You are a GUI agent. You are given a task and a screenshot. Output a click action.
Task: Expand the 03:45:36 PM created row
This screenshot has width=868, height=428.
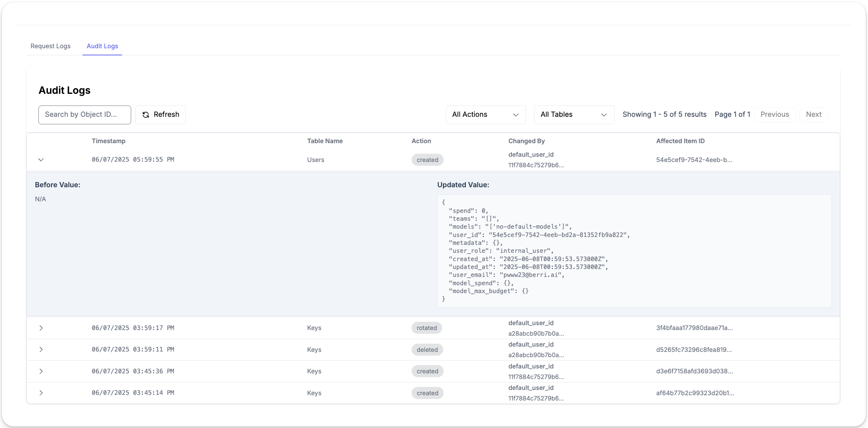[x=41, y=371]
